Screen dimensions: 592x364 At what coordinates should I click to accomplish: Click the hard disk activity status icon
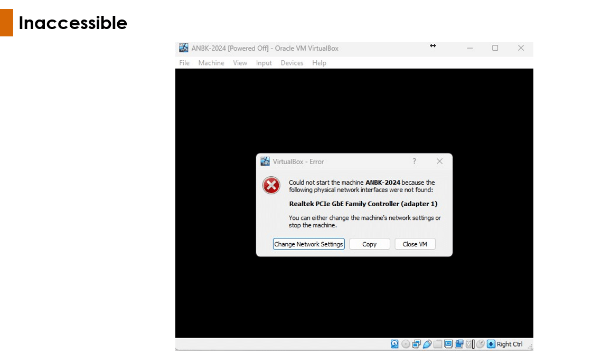394,344
